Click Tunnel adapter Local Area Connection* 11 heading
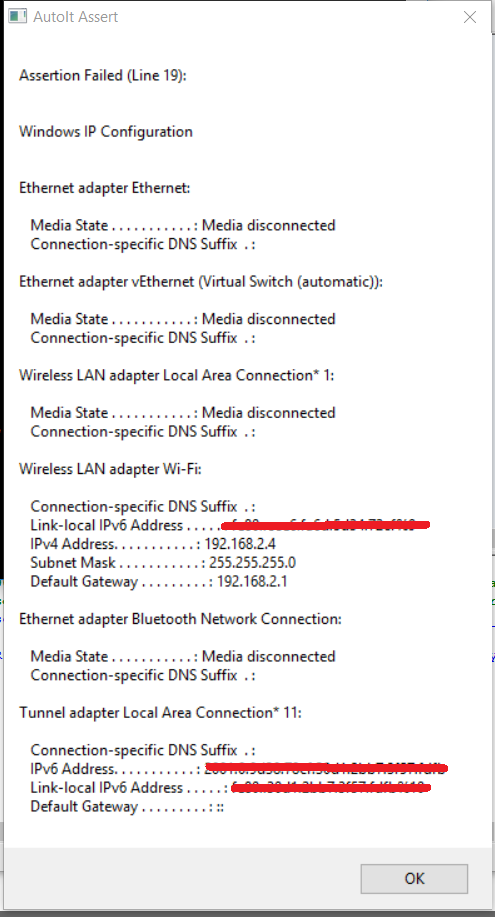 tap(160, 713)
